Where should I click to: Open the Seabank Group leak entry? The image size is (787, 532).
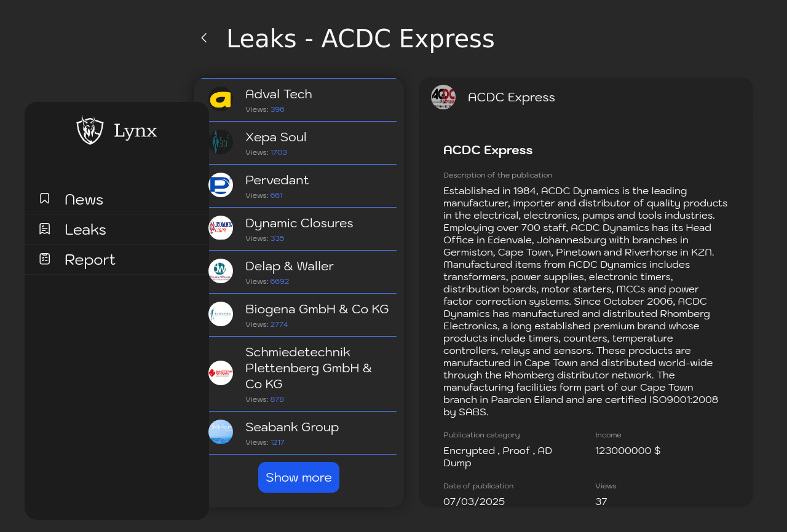coord(299,433)
